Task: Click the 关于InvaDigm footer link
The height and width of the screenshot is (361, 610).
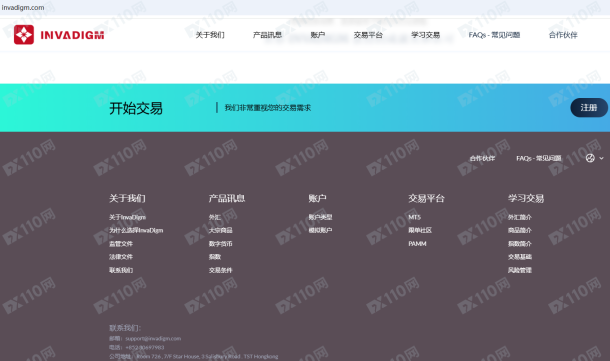Action: coord(128,217)
